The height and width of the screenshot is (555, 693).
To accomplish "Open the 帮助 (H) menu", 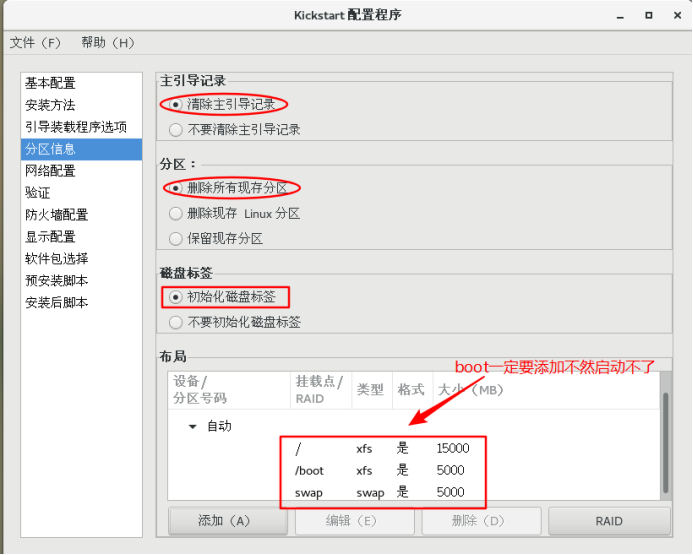I will pos(107,42).
